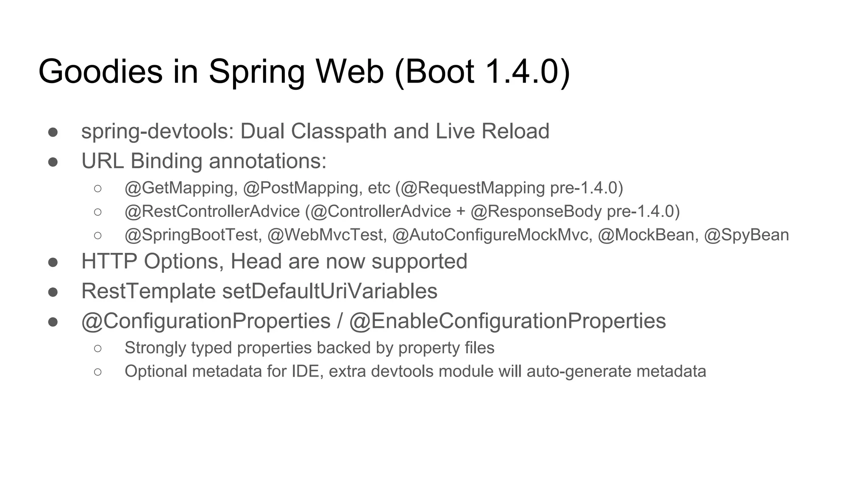Screen dimensions: 868x488
Task: Select the '@RestControllerAdvice' annotation text
Action: 212,211
